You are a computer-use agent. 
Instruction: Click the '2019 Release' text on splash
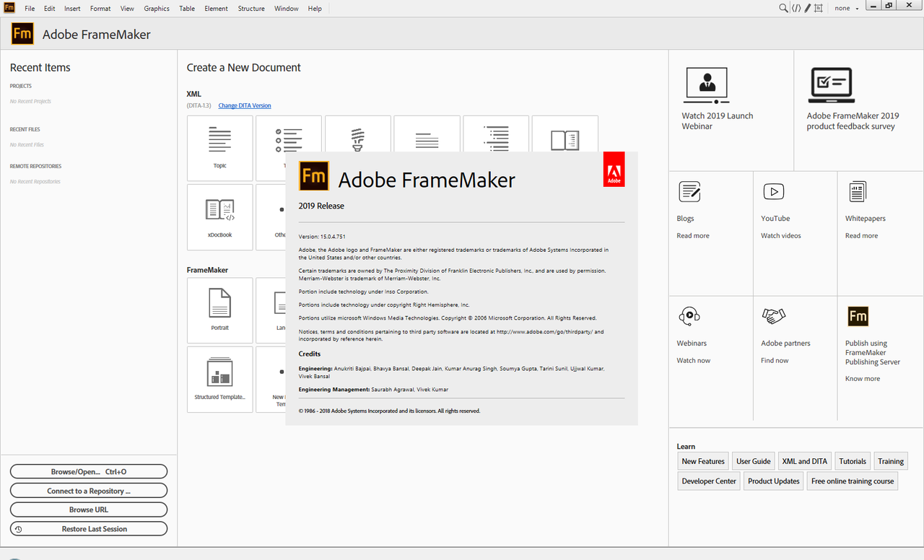click(321, 206)
